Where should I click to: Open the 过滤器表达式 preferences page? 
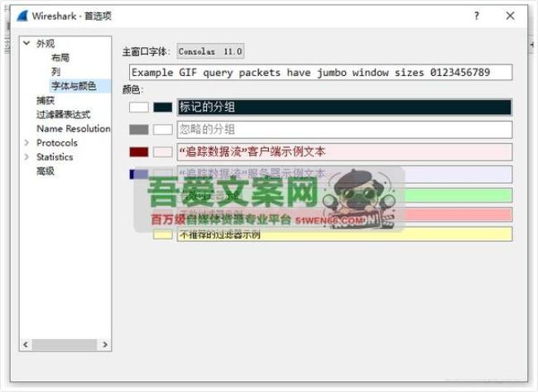64,115
